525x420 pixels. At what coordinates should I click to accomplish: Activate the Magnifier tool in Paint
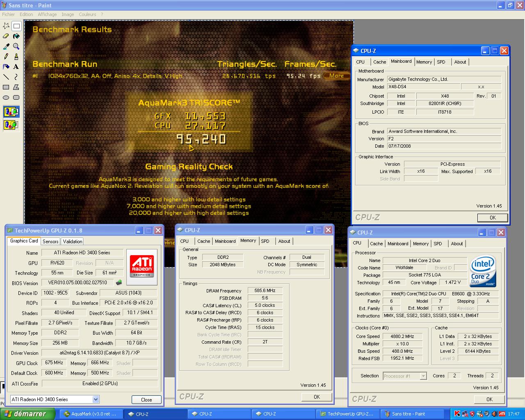pyautogui.click(x=16, y=46)
